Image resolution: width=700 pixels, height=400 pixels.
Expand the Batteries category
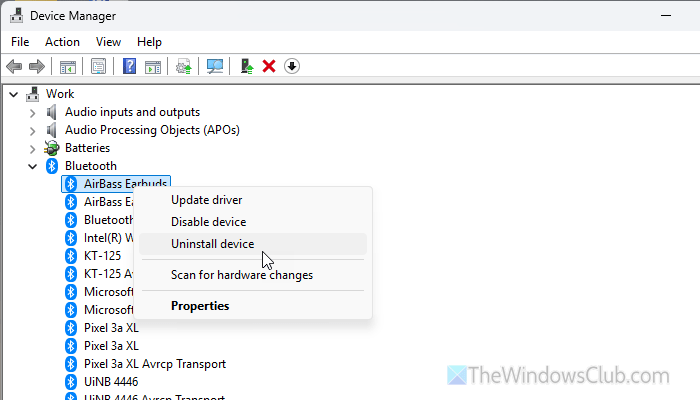tap(32, 149)
